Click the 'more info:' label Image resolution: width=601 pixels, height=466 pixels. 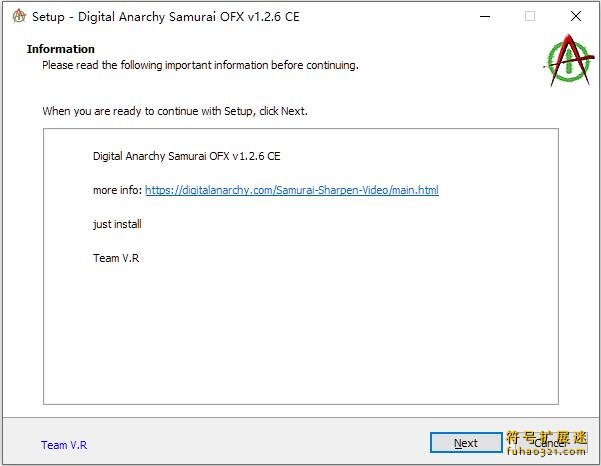pos(117,190)
